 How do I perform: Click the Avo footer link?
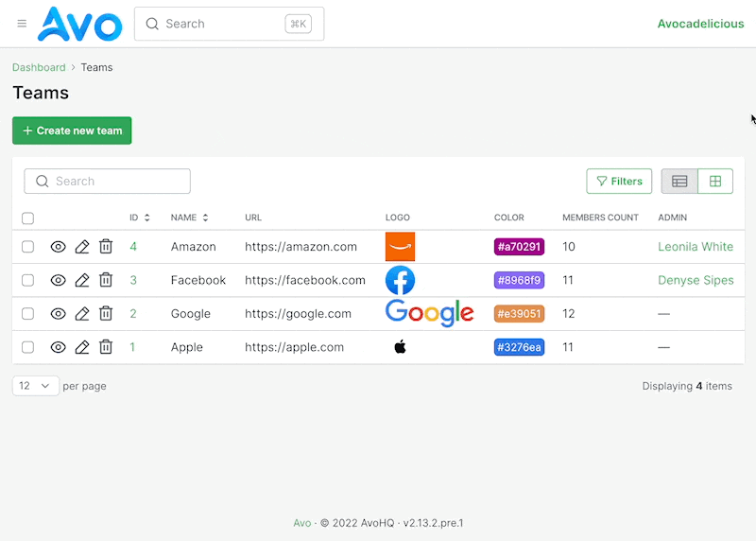pos(302,523)
